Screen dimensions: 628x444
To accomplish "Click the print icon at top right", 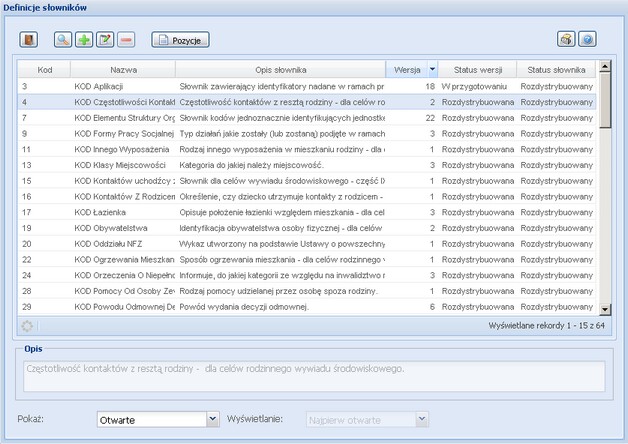I will point(566,40).
